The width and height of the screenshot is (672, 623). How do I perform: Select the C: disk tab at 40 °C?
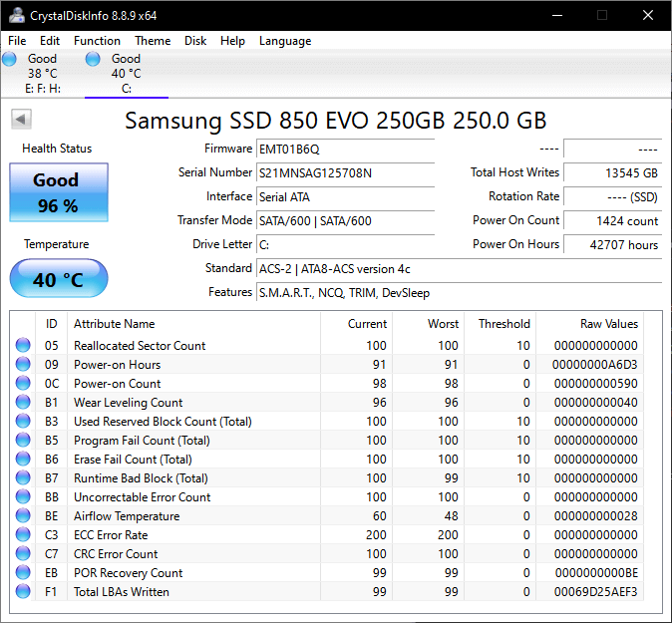[x=127, y=74]
